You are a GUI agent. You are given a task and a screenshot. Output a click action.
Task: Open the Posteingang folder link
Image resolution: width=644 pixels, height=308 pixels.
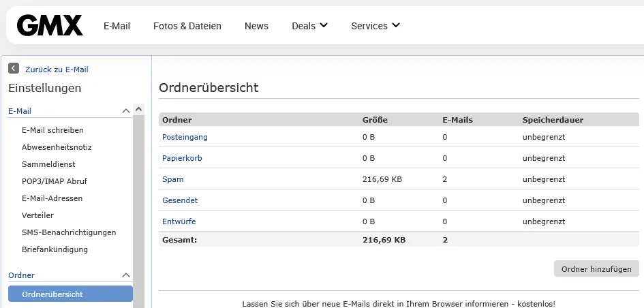[185, 137]
